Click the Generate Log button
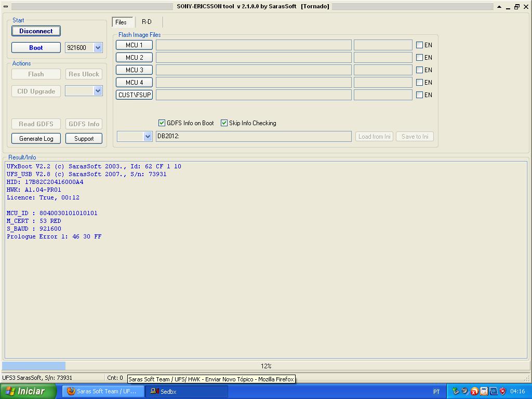 (x=36, y=138)
